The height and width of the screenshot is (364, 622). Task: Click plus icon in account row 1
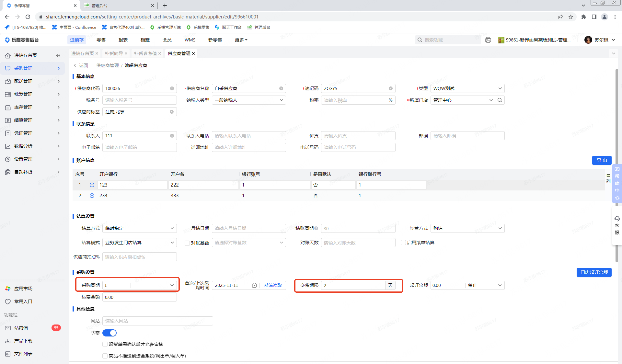pos(92,185)
